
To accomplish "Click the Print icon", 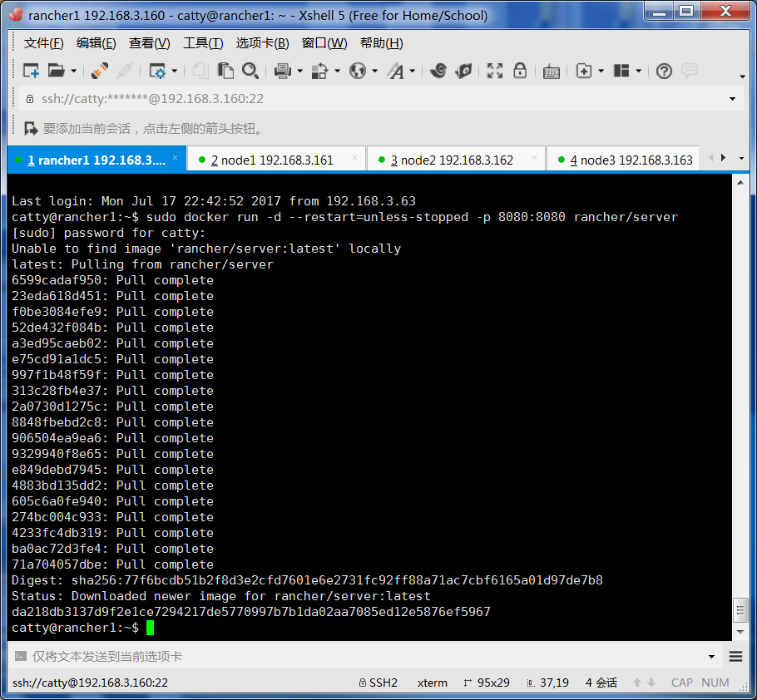I will [x=283, y=71].
